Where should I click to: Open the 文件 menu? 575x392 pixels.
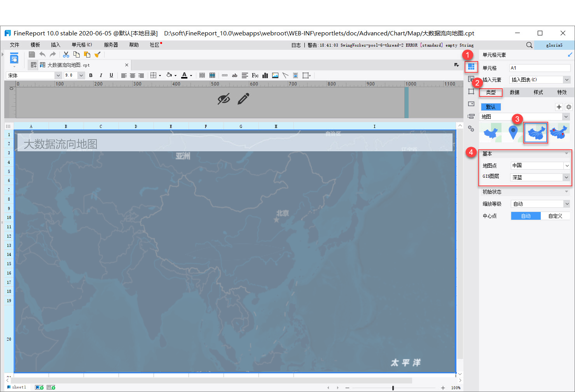click(15, 45)
